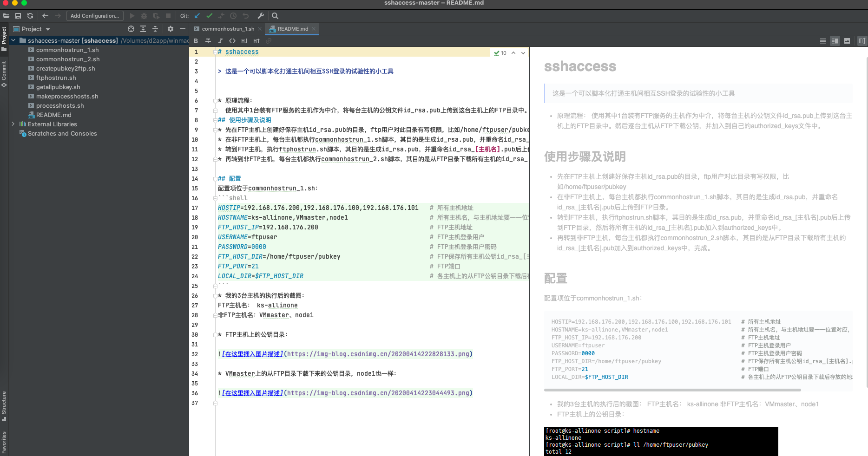Close the commonhostrun_1.sh tab
Viewport: 868px width, 456px height.
click(x=260, y=29)
